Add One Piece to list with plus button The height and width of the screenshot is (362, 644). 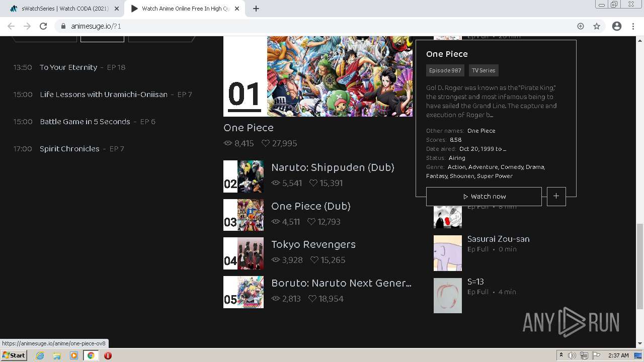click(x=556, y=197)
